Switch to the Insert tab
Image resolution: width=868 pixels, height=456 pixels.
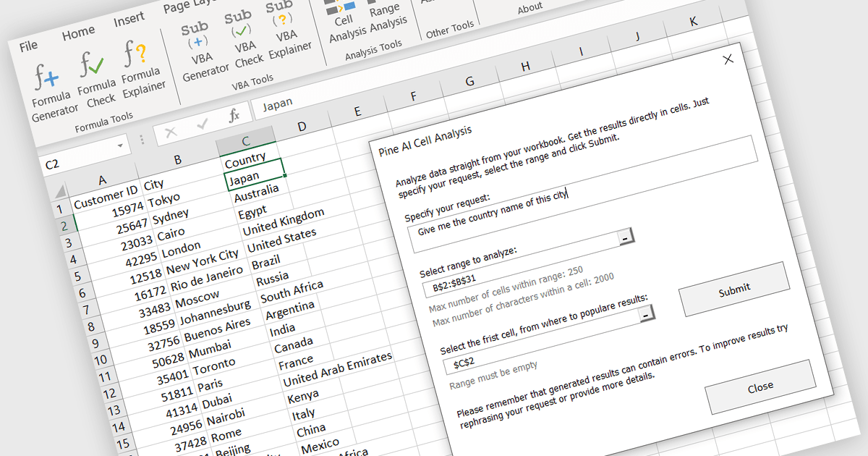[x=128, y=20]
